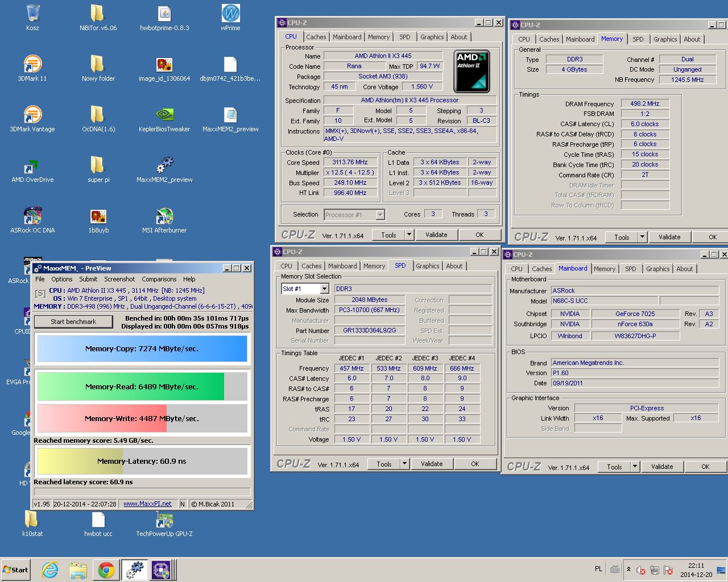
Task: Expand the Tools arrow in the Mainboard-tab CPU-Z window
Action: 635,467
